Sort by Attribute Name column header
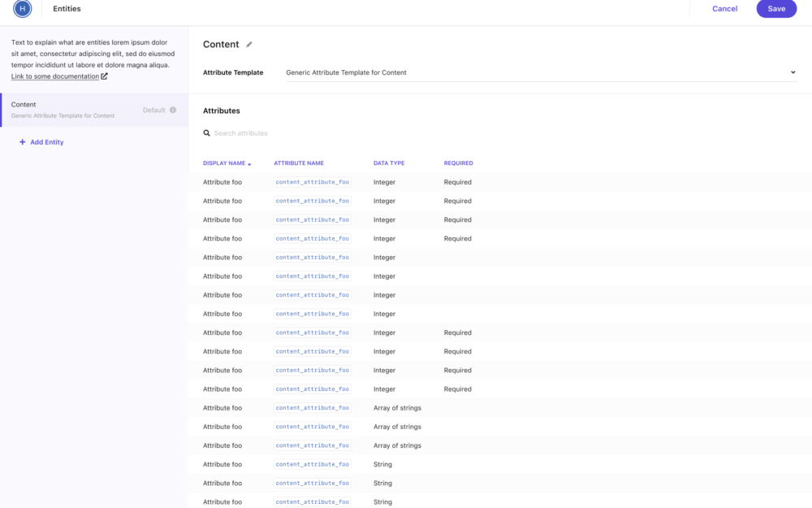The image size is (812, 508). click(x=299, y=163)
